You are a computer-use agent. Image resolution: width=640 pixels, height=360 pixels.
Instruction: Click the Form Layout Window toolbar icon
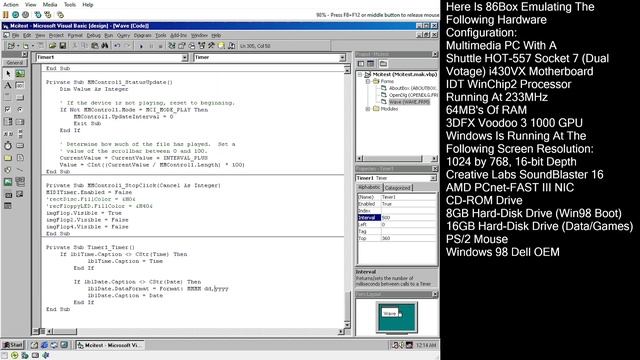[191, 46]
